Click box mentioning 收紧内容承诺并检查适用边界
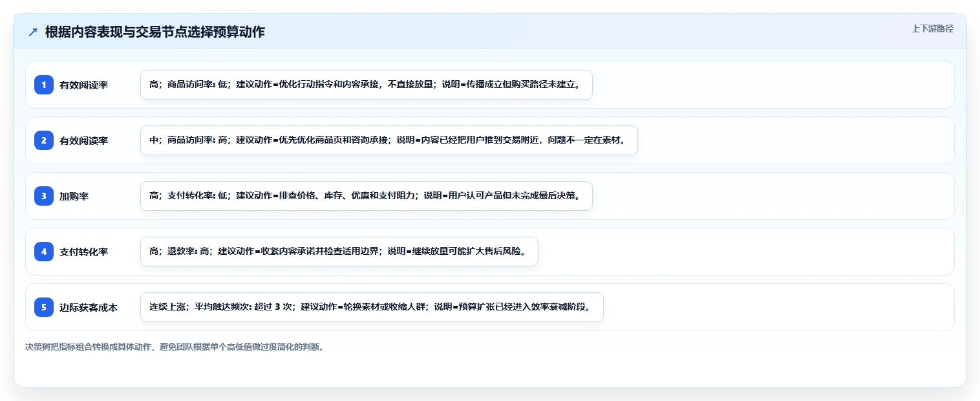The height and width of the screenshot is (401, 980). tap(339, 252)
